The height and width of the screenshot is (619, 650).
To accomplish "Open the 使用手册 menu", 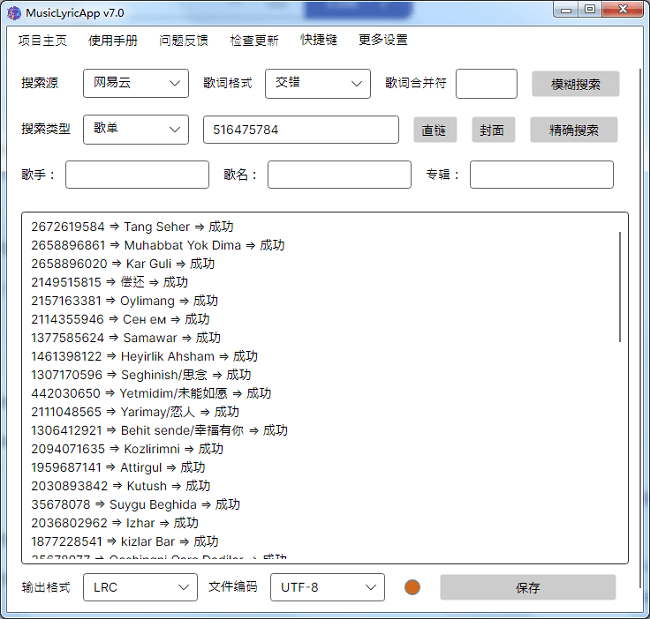I will [113, 40].
